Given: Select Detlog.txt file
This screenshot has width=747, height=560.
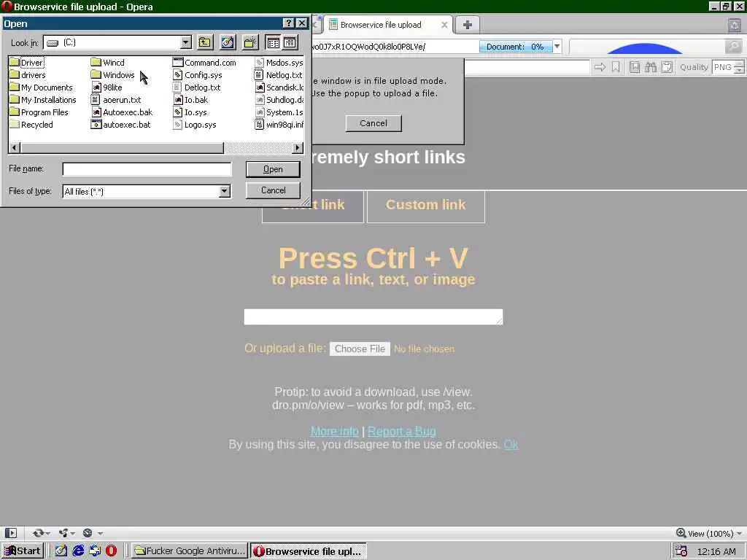Looking at the screenshot, I should pos(197,87).
